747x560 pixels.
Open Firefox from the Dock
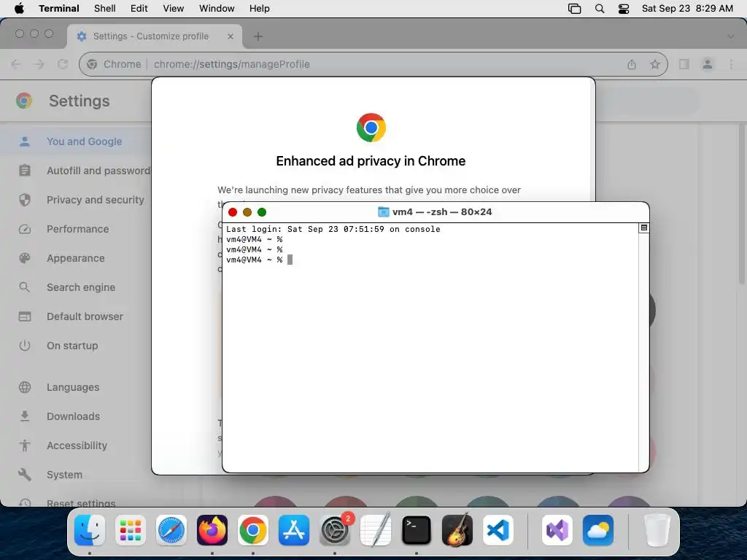click(x=212, y=530)
